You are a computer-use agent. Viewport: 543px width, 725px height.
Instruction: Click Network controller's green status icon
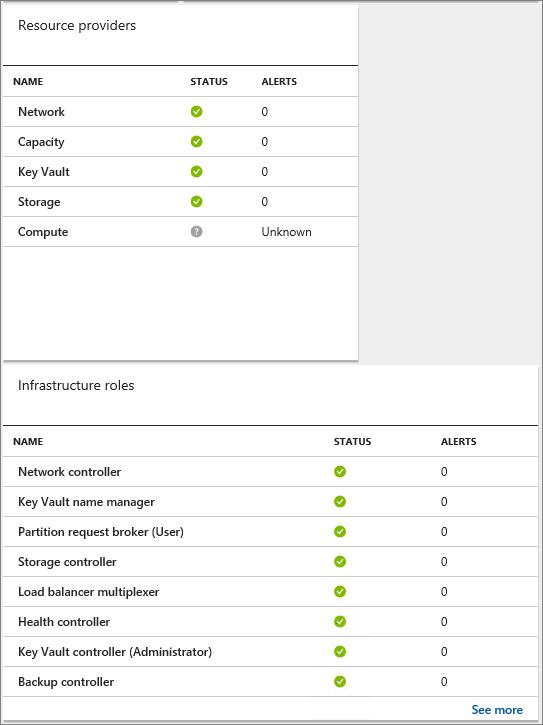click(340, 472)
